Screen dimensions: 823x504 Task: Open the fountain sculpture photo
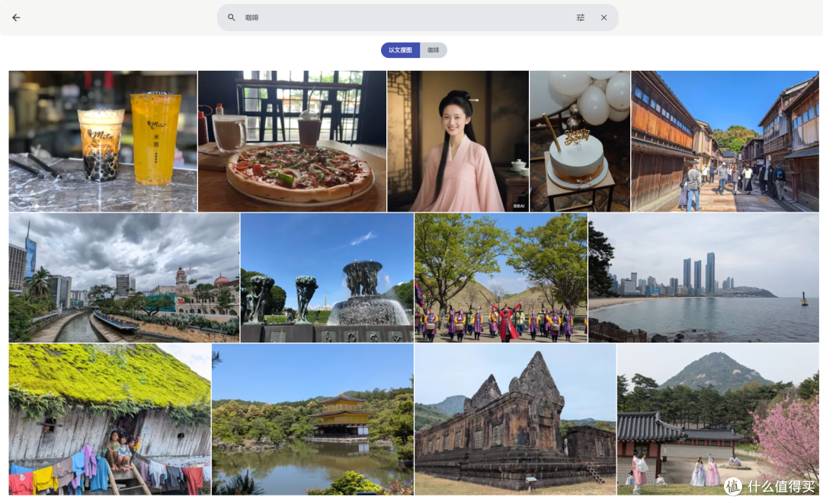[327, 277]
